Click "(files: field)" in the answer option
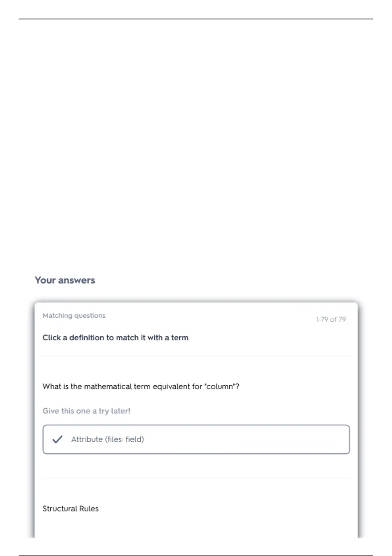 click(x=124, y=439)
